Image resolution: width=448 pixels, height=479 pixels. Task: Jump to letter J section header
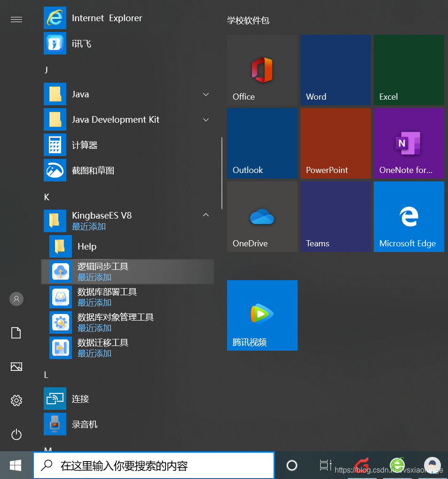[x=46, y=70]
